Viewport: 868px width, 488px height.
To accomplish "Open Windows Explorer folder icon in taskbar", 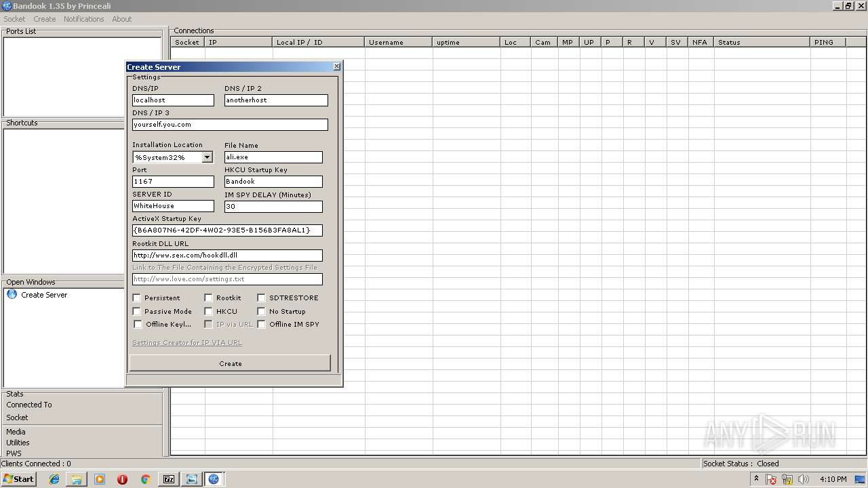I will [x=77, y=479].
